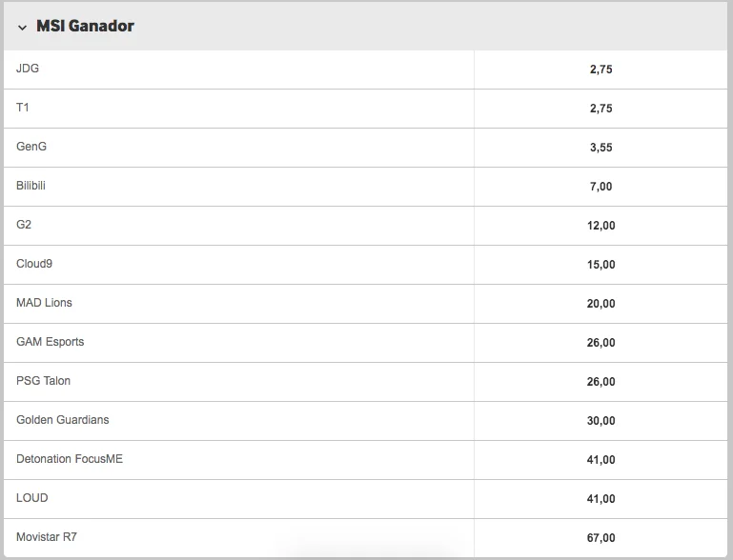Pick T1 odds of 2,75
The height and width of the screenshot is (560, 733).
601,109
